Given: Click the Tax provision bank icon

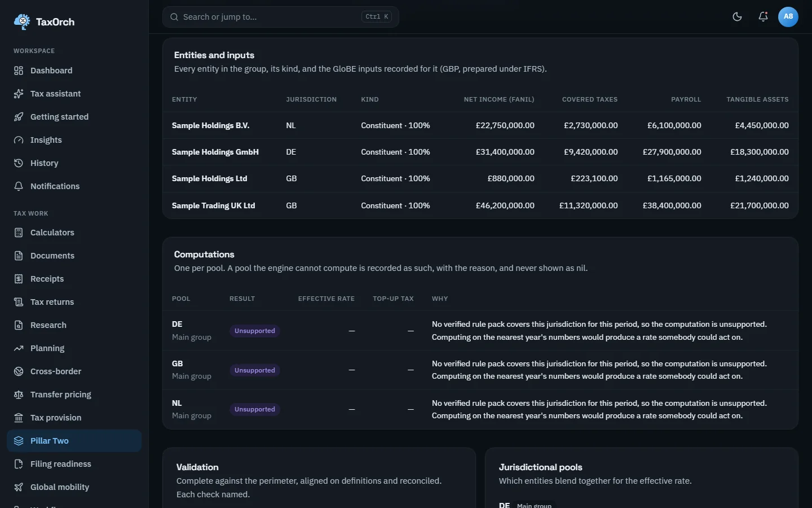Looking at the screenshot, I should 19,418.
